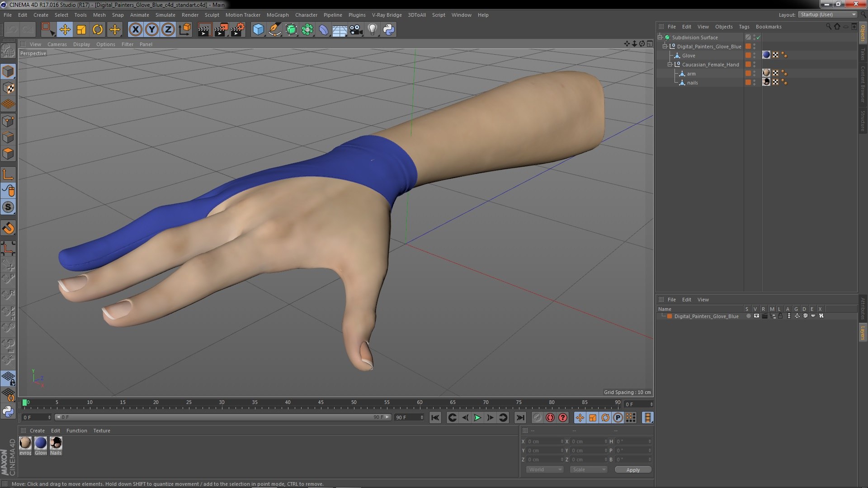Click the timeline playhead at frame 0
The image size is (868, 488).
click(25, 402)
